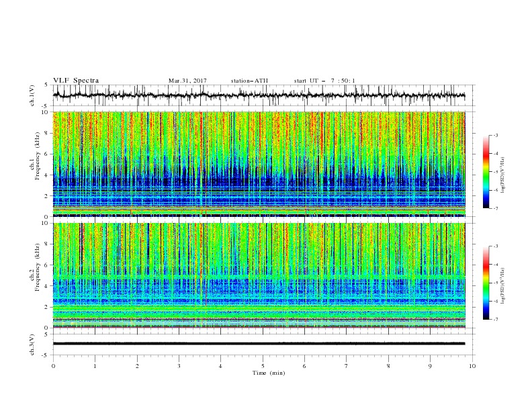
Task: Click the ch.1 frequency tick label "4"
Action: (48, 175)
